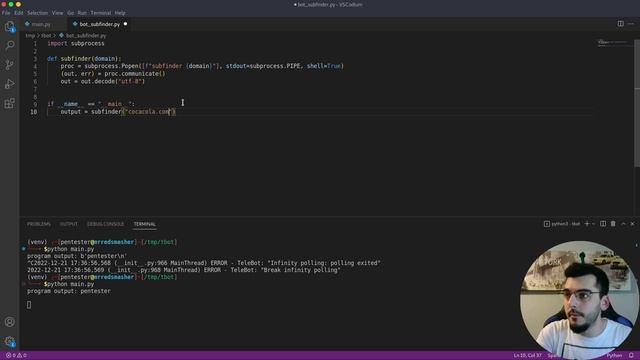Open the Run menu
Image resolution: width=640 pixels, height=360 pixels.
(x=82, y=13)
